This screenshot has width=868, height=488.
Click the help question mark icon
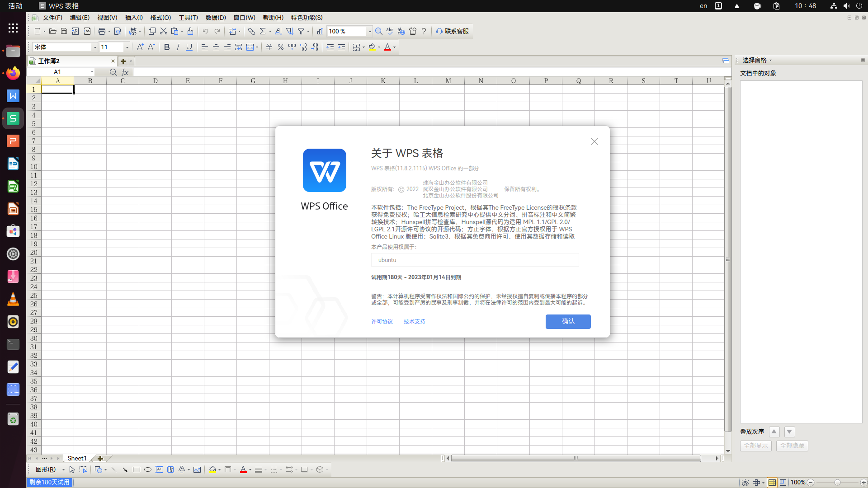click(424, 31)
